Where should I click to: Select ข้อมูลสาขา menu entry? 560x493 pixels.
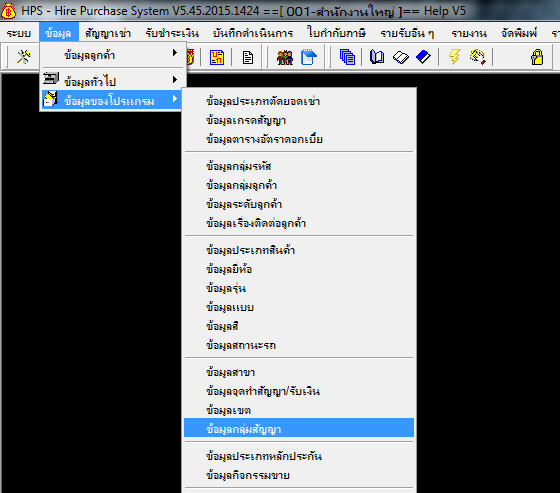[299, 372]
